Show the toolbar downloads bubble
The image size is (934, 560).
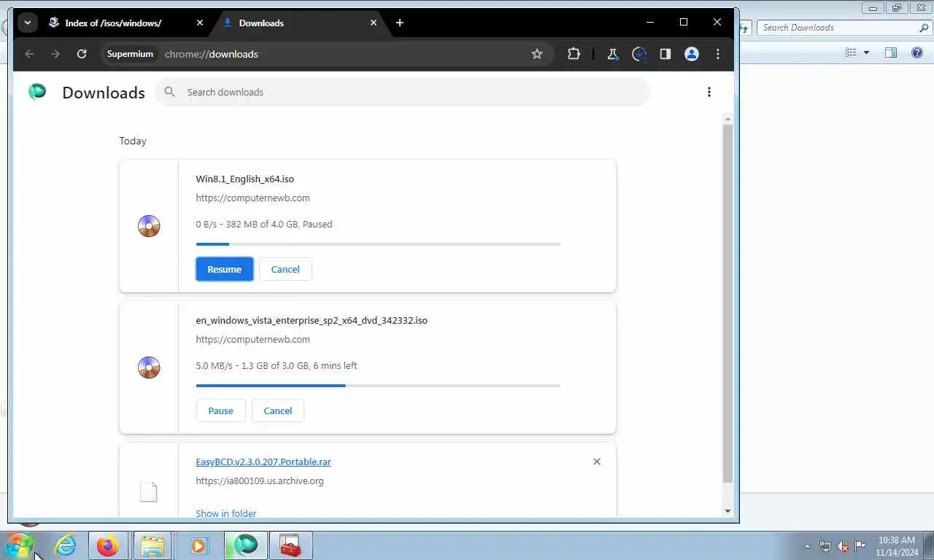pos(639,54)
